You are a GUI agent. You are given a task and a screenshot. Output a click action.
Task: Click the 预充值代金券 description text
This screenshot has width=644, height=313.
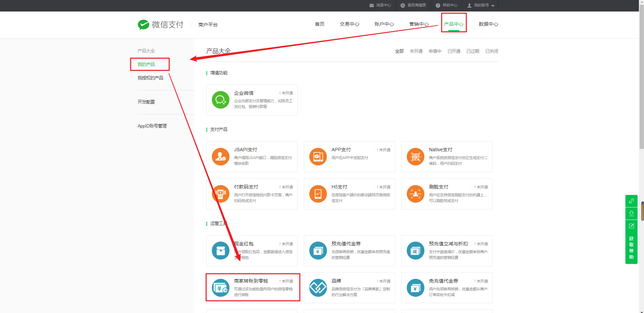coord(361,254)
